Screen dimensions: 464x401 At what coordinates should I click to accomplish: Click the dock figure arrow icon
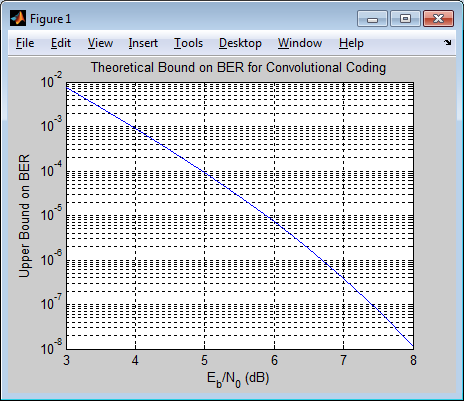[x=447, y=42]
